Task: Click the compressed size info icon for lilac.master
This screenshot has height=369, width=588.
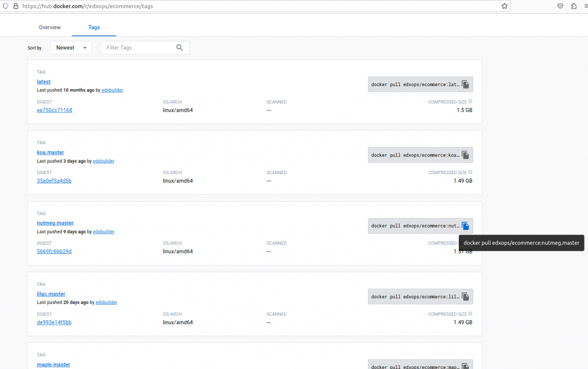Action: [470, 314]
